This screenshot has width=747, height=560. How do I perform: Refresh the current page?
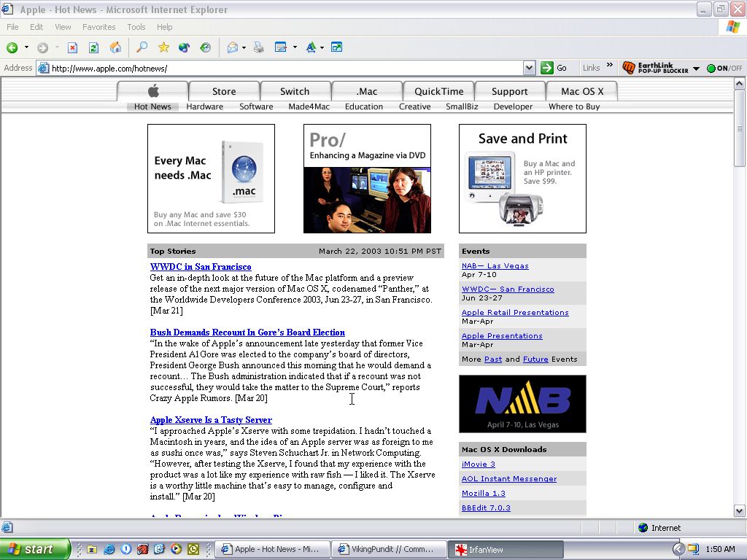click(93, 47)
